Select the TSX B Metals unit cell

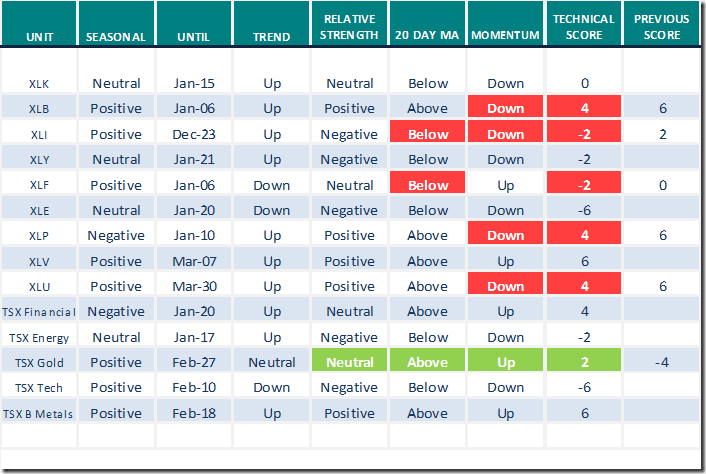pos(41,413)
